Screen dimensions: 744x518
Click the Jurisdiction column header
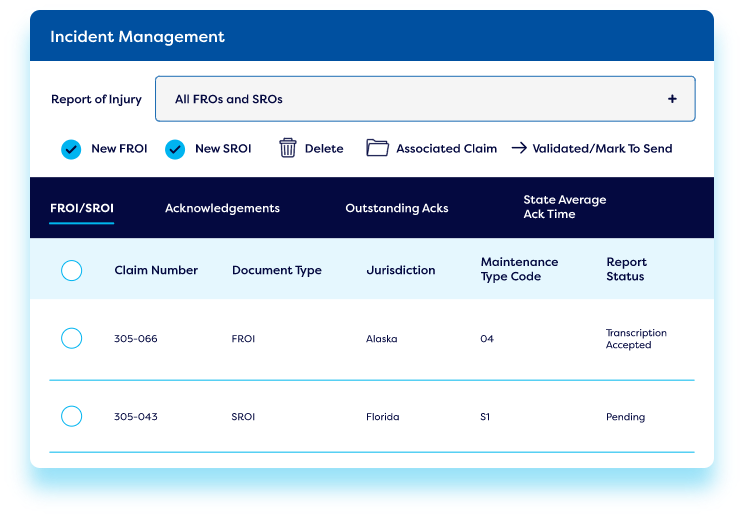tap(400, 270)
